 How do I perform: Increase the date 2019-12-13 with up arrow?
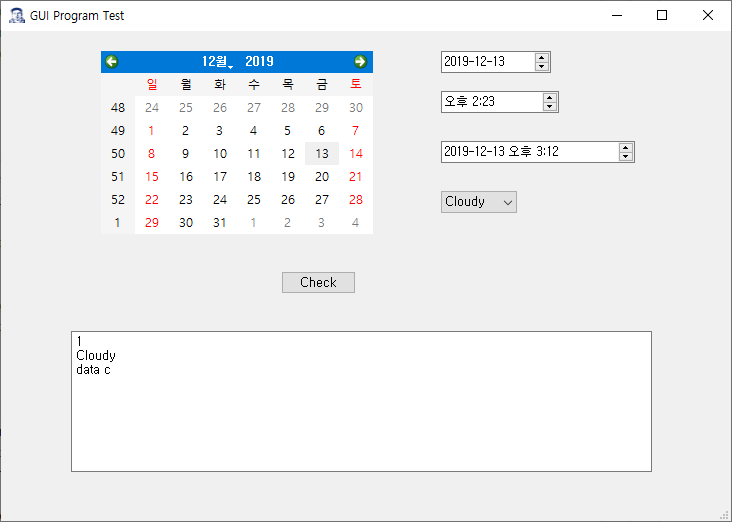coord(542,57)
